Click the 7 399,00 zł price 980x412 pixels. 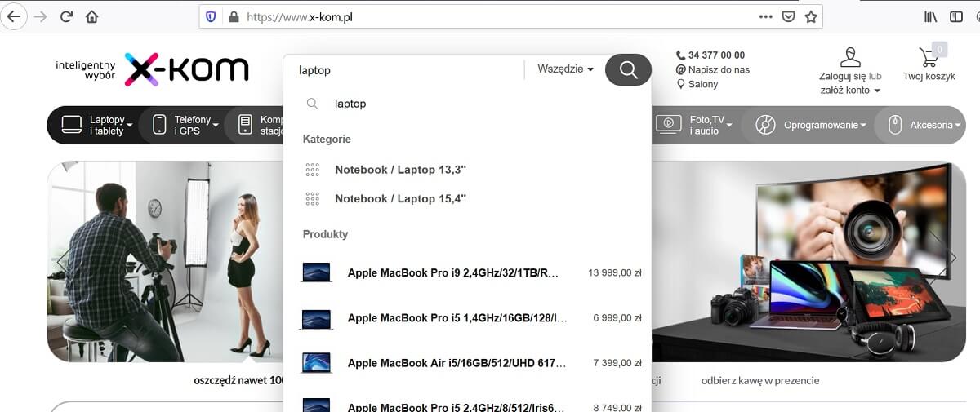[x=617, y=362]
